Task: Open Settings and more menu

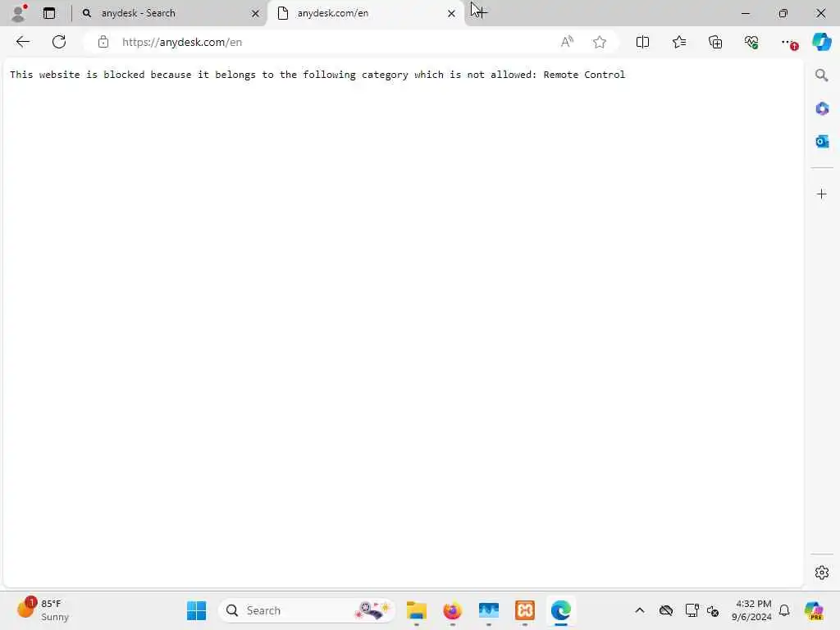Action: click(788, 42)
